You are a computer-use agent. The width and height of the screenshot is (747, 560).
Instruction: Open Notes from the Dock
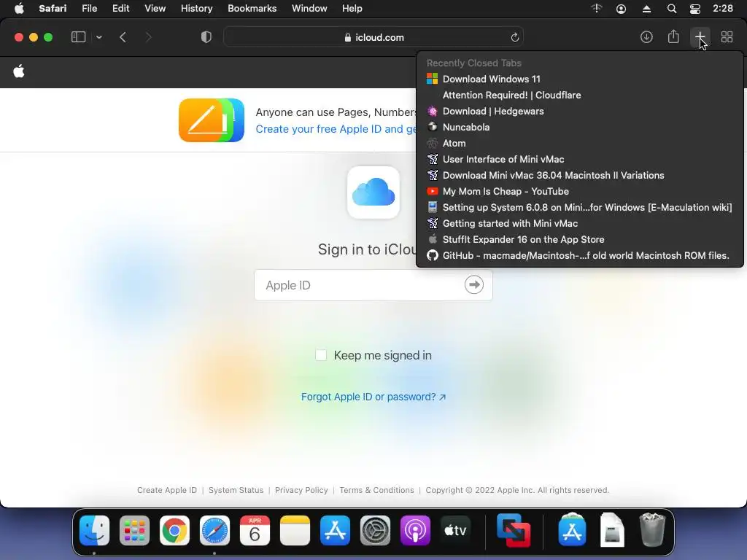(x=295, y=531)
